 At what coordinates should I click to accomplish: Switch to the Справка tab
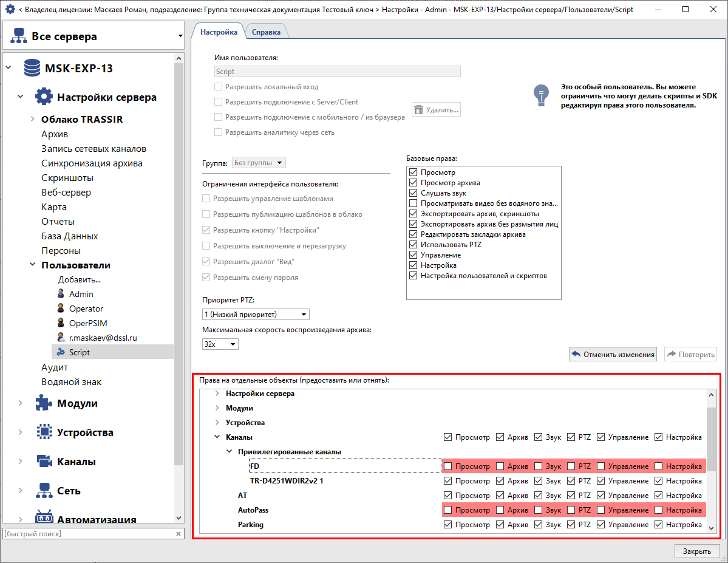tap(266, 32)
